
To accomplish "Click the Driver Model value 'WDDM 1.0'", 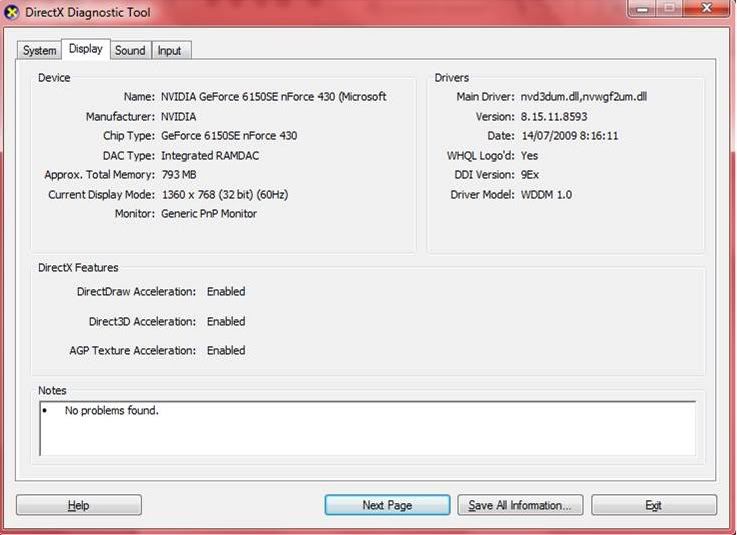I will pyautogui.click(x=546, y=195).
